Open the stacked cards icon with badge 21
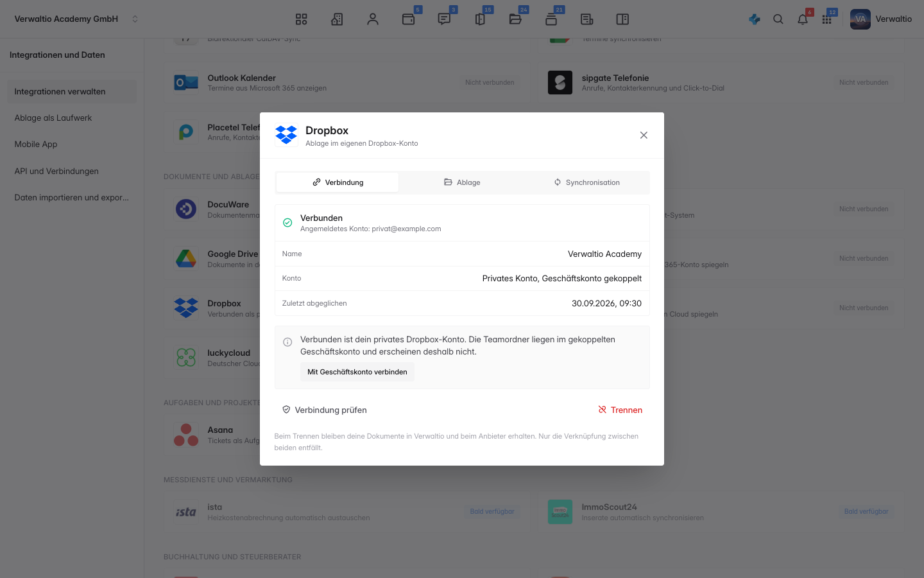 (x=551, y=19)
